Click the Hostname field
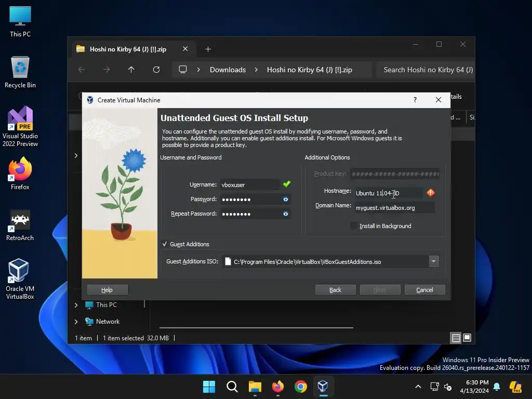Image resolution: width=532 pixels, height=399 pixels. click(x=388, y=193)
